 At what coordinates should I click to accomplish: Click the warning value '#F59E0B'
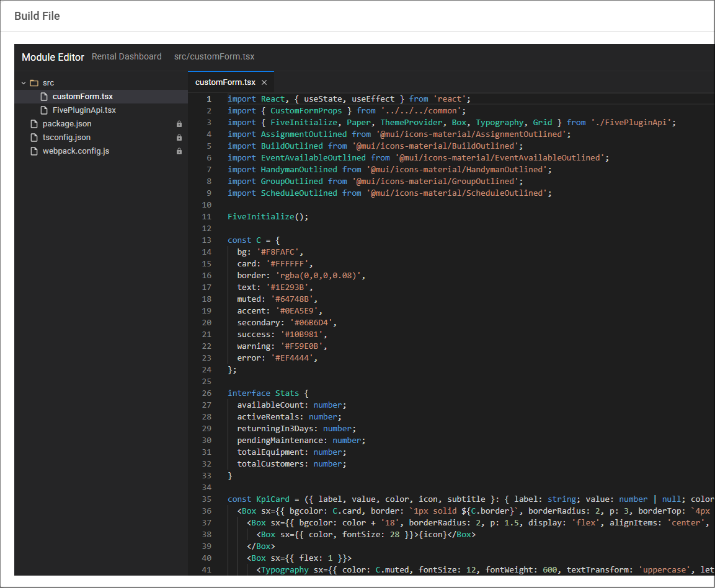(x=301, y=346)
